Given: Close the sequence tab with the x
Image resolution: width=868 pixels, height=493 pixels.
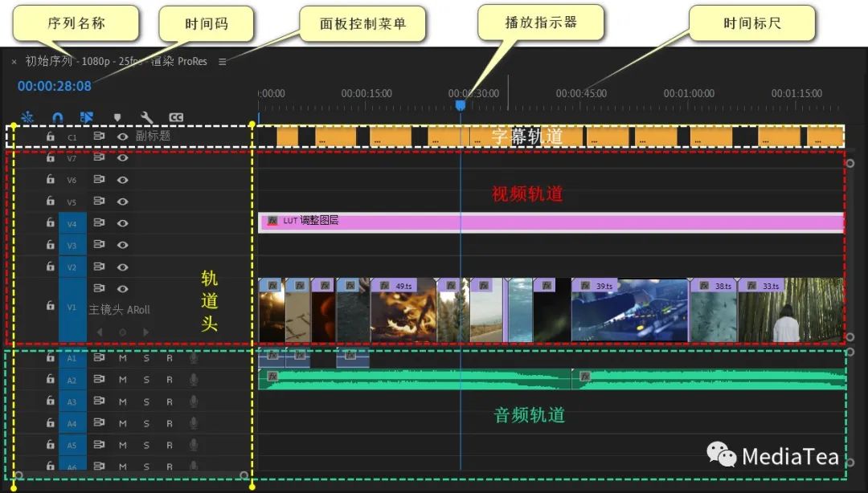Looking at the screenshot, I should [14, 61].
